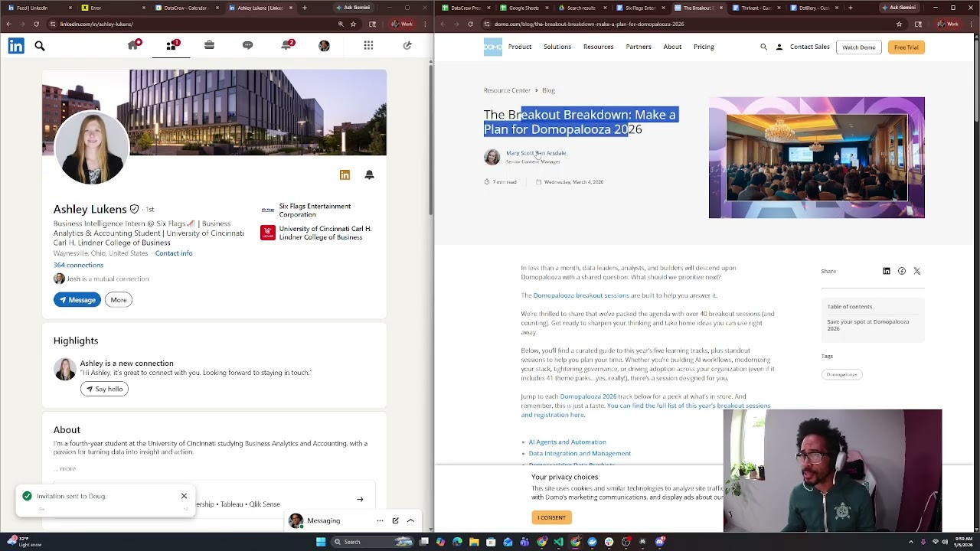
Task: Click Ashley Lukens profile photo
Action: tap(91, 148)
